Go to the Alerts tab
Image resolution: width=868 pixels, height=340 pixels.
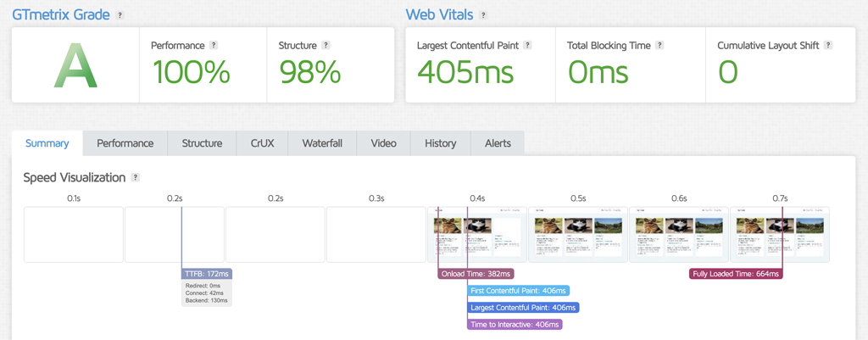click(x=498, y=143)
